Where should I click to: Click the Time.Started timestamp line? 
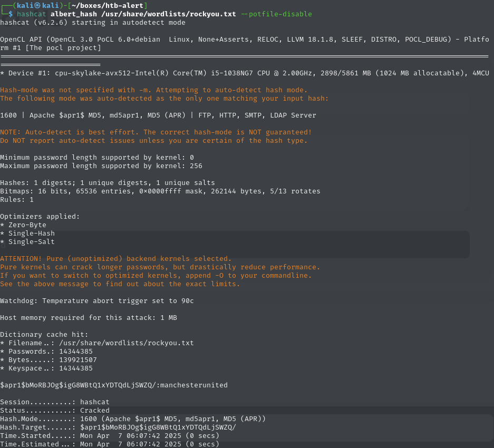pyautogui.click(x=109, y=436)
